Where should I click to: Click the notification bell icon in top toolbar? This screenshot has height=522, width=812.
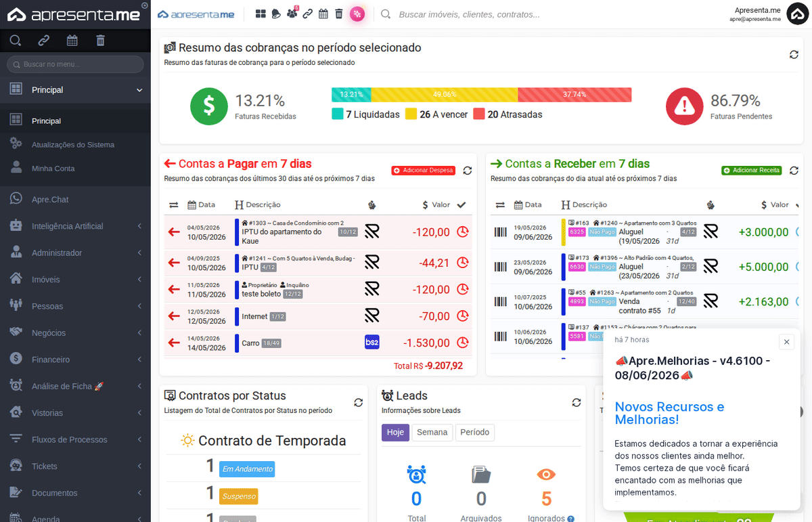pyautogui.click(x=276, y=14)
